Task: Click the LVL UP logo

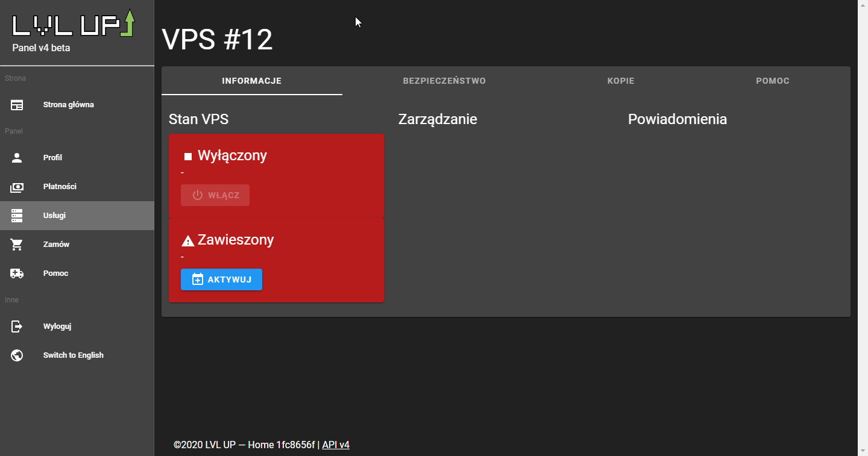Action: click(74, 23)
